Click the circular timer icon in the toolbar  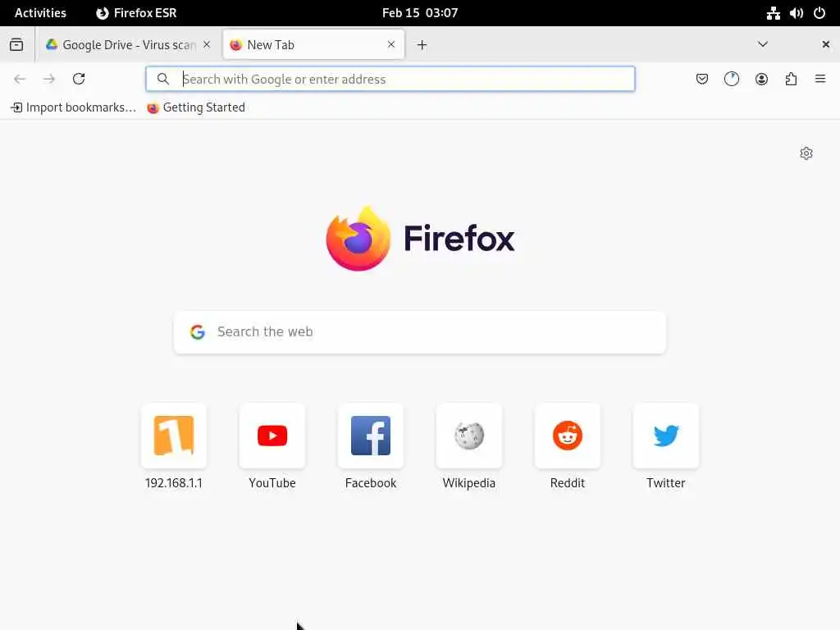pyautogui.click(x=731, y=80)
